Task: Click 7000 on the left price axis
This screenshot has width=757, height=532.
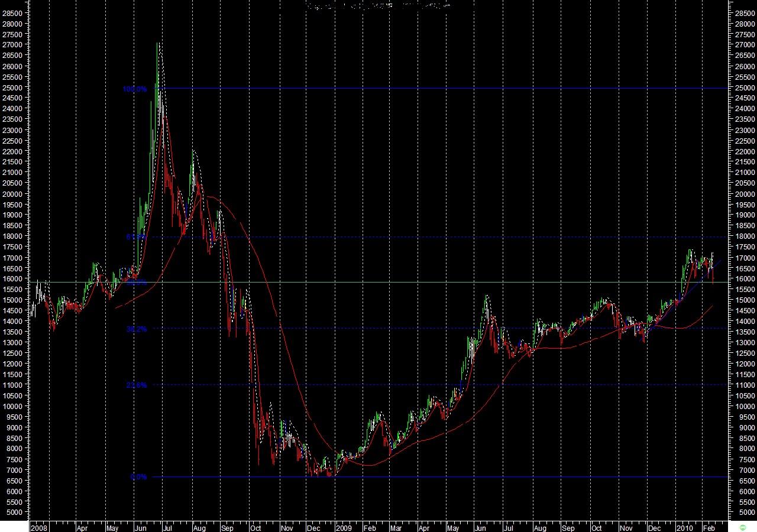Action: [15, 471]
